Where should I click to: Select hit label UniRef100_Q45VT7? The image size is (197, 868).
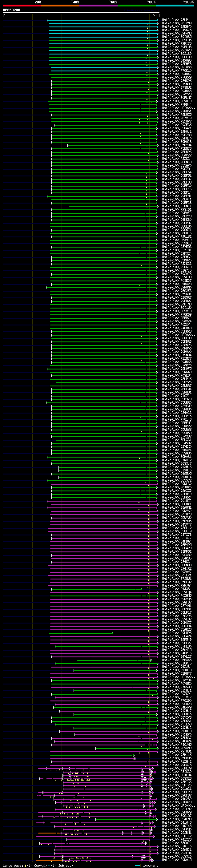coord(177,525)
